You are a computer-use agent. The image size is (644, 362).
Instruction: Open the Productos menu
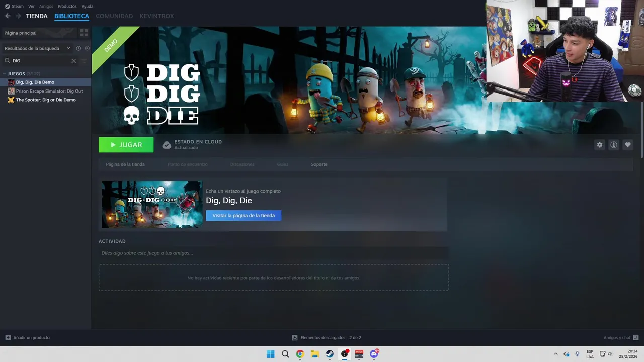tap(67, 6)
